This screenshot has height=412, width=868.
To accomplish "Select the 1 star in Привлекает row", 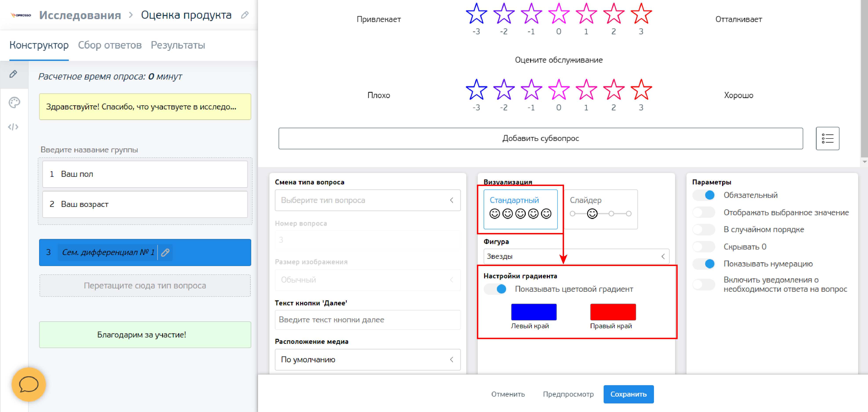I will pos(586,14).
